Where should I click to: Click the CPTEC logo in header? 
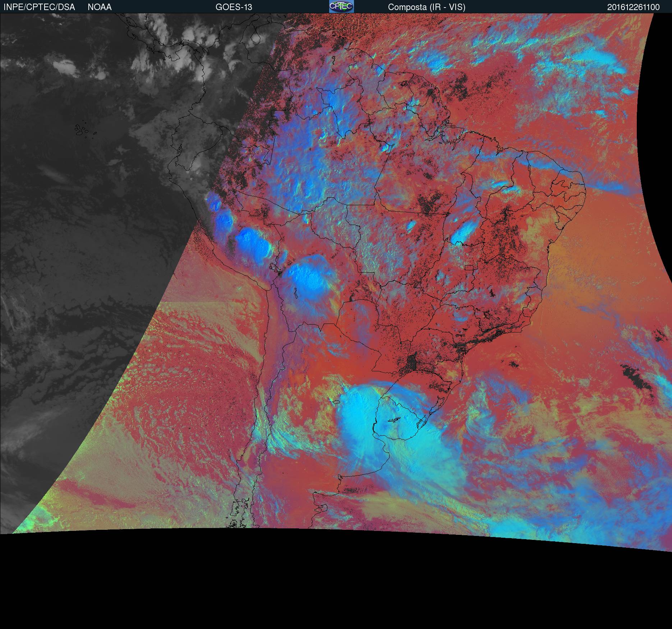(341, 6)
